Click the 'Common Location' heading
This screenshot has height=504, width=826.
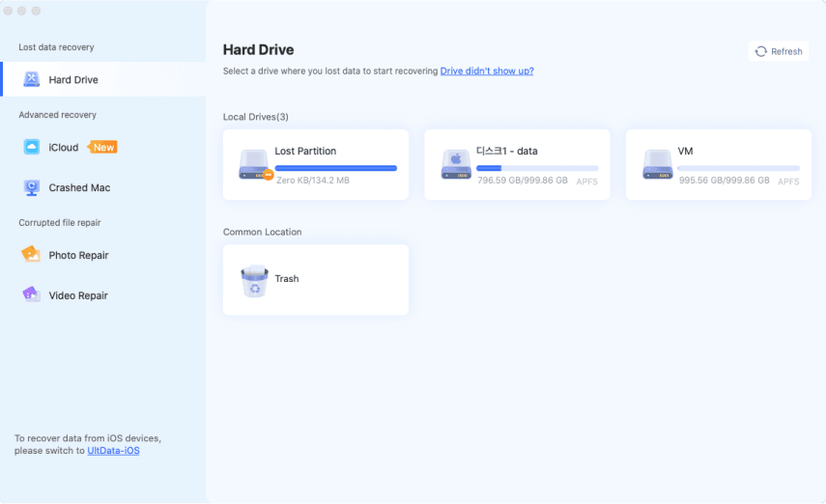click(263, 233)
